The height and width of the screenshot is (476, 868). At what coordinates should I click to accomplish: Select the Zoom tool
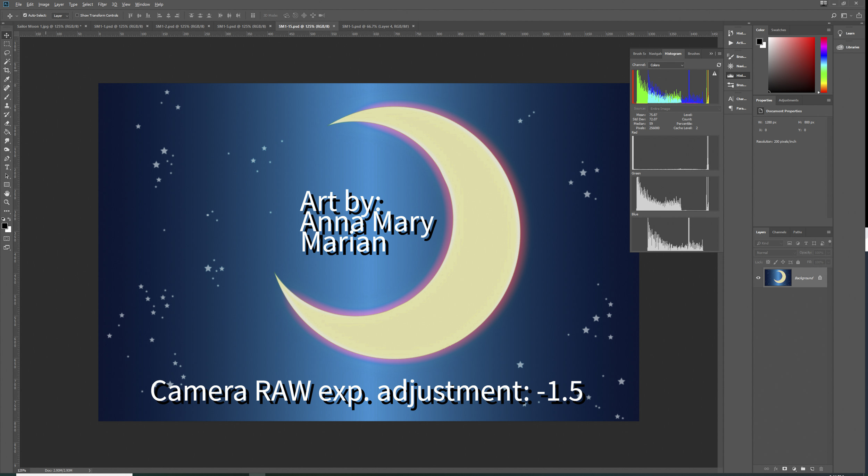[x=7, y=202]
